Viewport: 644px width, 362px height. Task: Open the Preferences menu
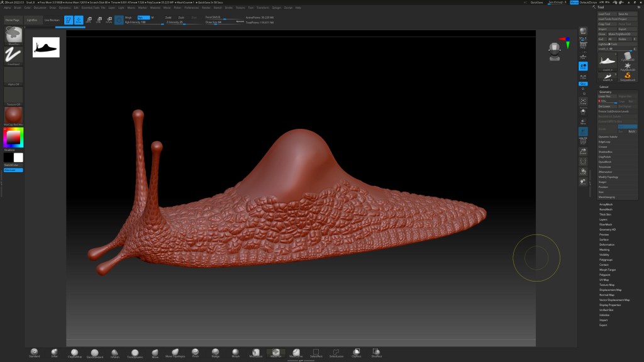[191, 8]
